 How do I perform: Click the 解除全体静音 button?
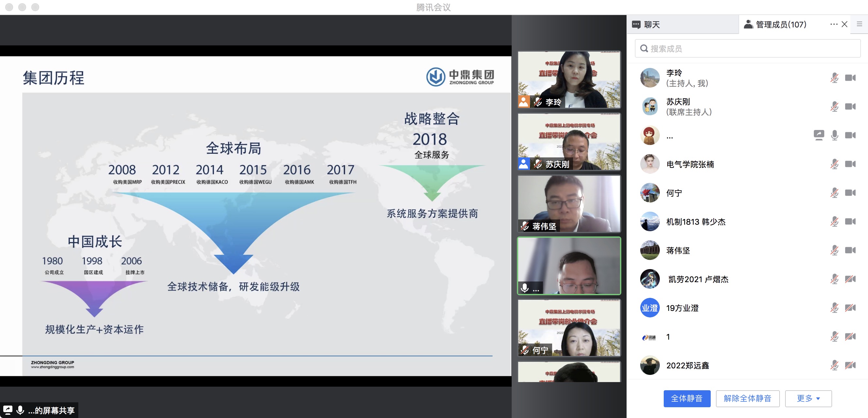pyautogui.click(x=747, y=398)
